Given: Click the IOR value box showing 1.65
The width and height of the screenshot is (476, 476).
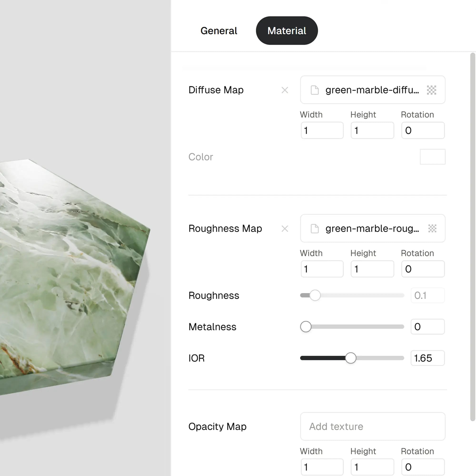Looking at the screenshot, I should click(x=427, y=358).
